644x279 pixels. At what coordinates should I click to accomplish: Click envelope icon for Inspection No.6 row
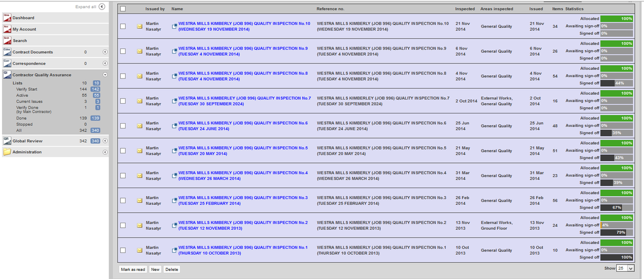[140, 126]
